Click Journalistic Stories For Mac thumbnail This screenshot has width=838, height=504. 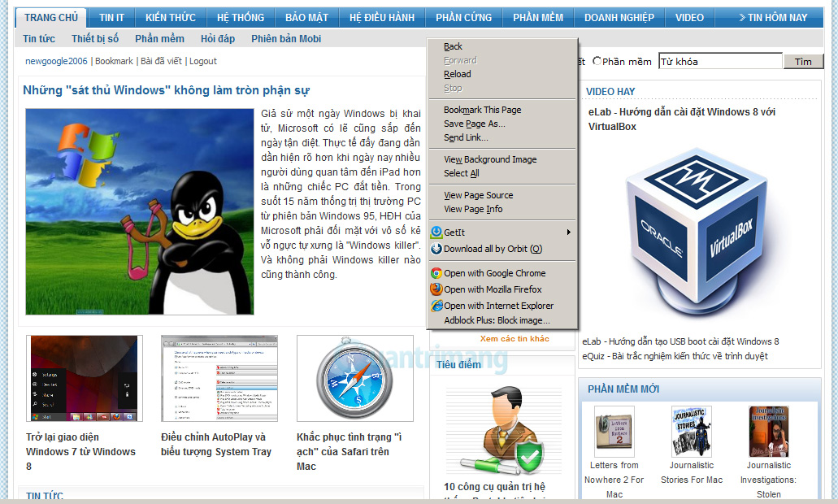(692, 432)
